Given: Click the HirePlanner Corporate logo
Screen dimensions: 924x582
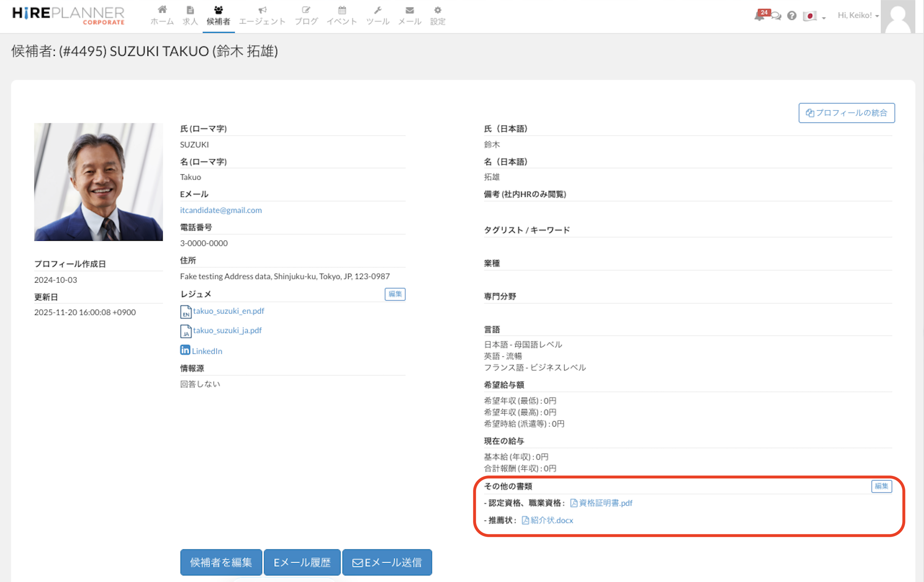Looking at the screenshot, I should click(x=68, y=15).
